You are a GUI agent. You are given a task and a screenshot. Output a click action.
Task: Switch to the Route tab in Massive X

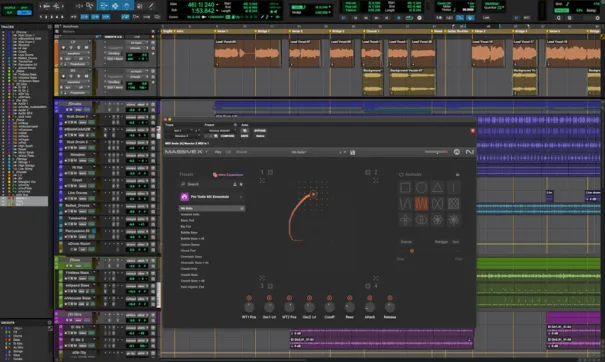[241, 152]
